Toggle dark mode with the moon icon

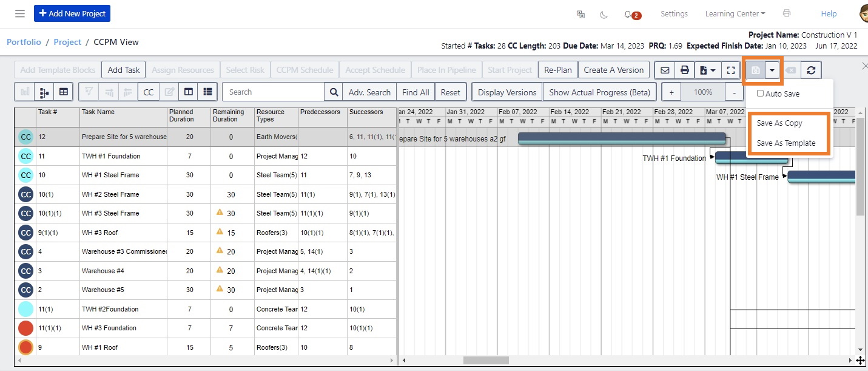pos(604,13)
